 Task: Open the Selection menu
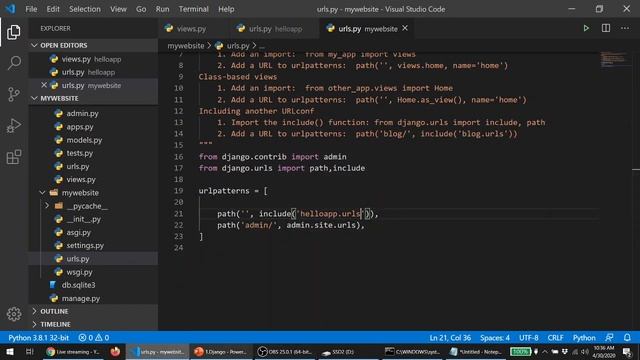84,9
